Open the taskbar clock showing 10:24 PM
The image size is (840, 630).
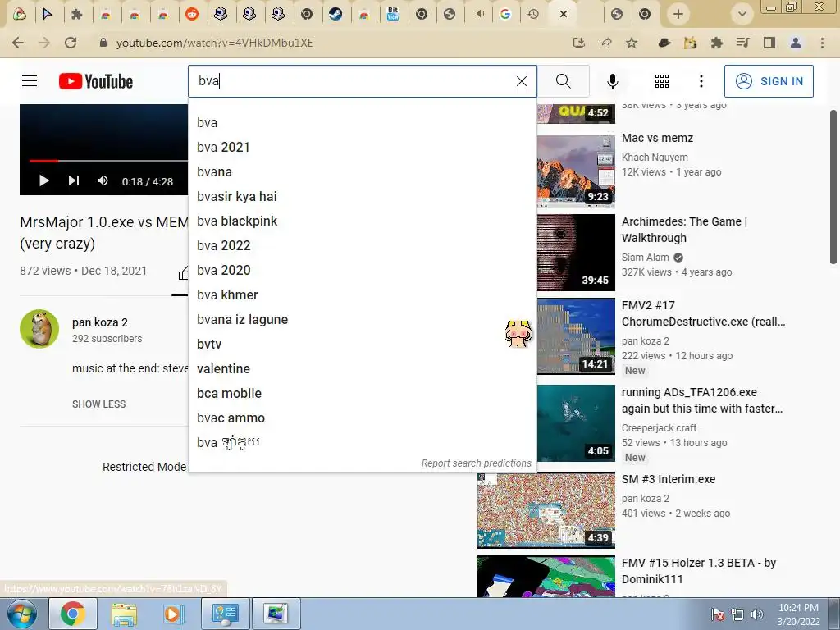tap(798, 614)
